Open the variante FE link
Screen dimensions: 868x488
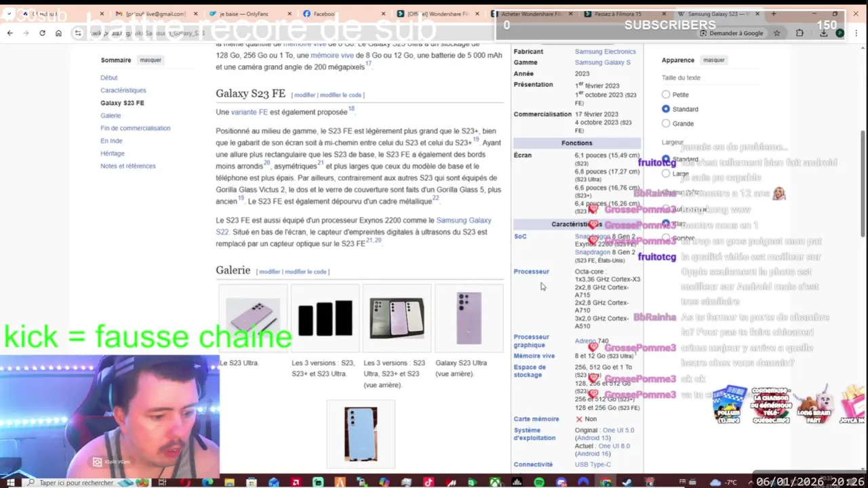[250, 112]
